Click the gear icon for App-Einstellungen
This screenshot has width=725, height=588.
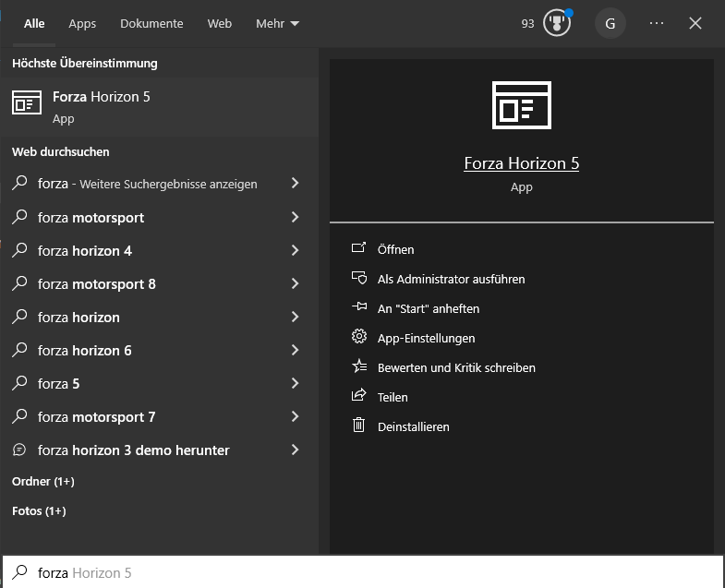(x=358, y=337)
